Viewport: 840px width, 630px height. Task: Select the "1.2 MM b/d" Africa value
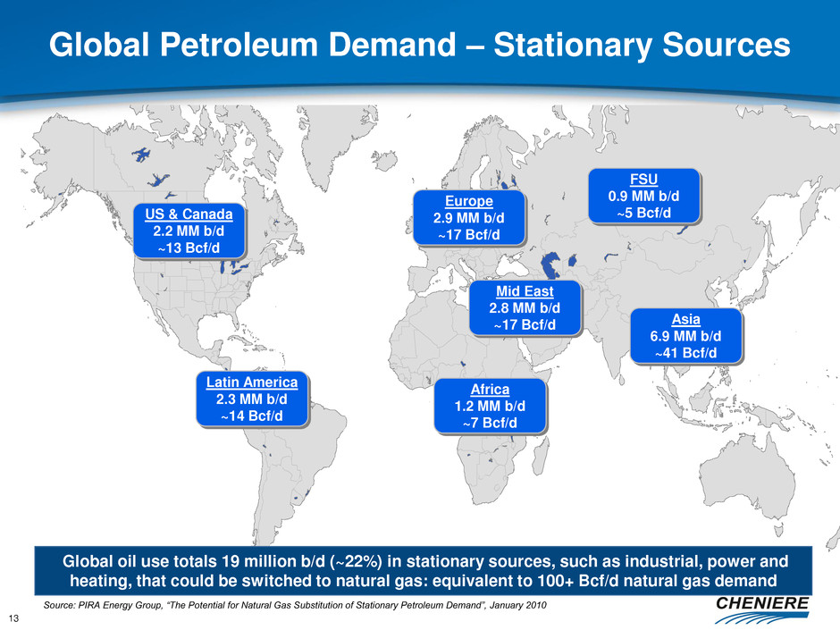click(x=488, y=406)
